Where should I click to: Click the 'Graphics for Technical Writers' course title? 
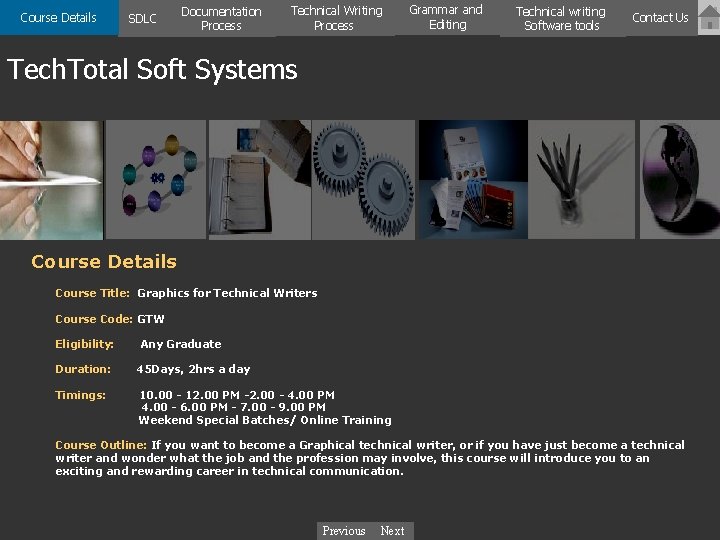coord(227,293)
